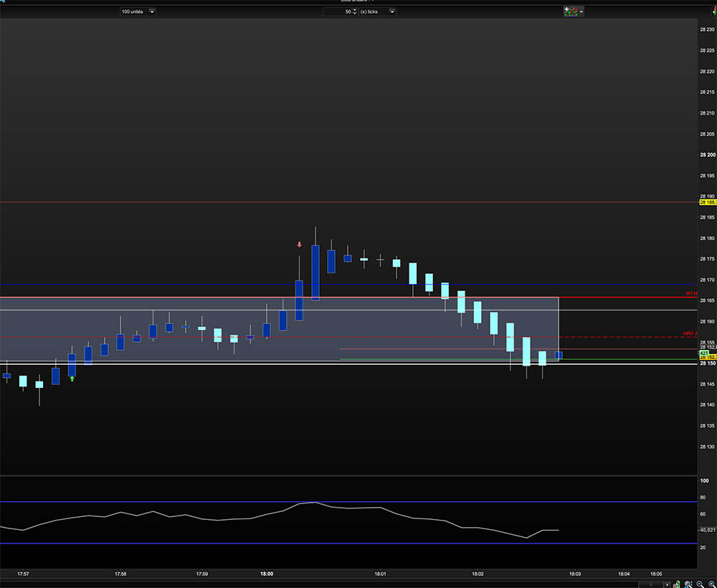
Task: Click the 28 130 price axis label
Action: 708,447
